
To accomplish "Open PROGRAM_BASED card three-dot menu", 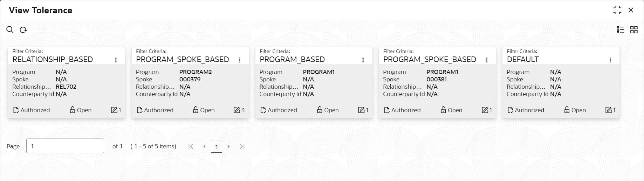I will coord(363,60).
